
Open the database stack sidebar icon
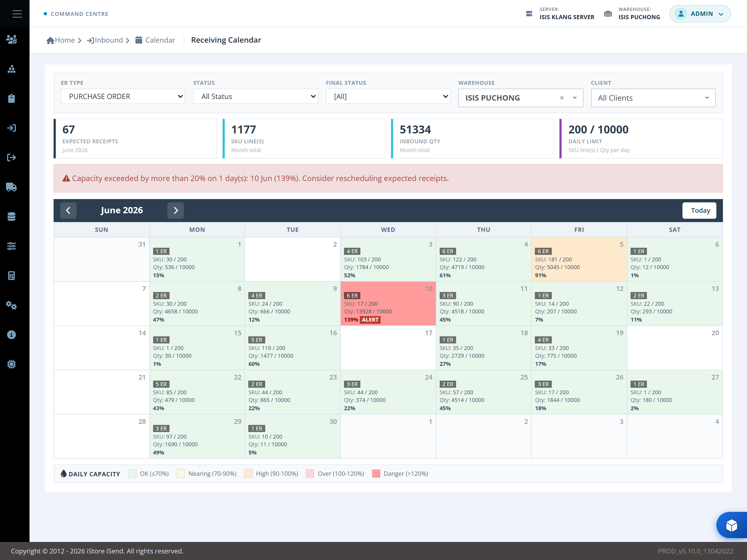(x=11, y=217)
